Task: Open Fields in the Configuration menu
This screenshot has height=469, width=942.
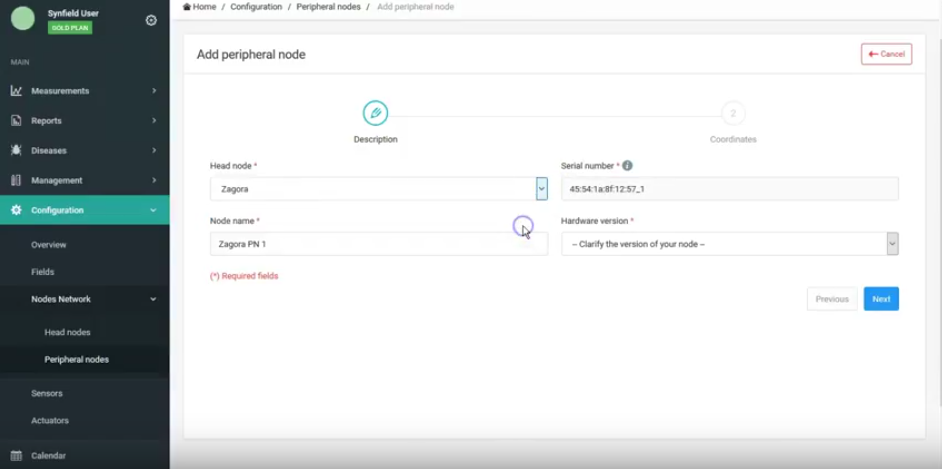Action: [x=42, y=272]
